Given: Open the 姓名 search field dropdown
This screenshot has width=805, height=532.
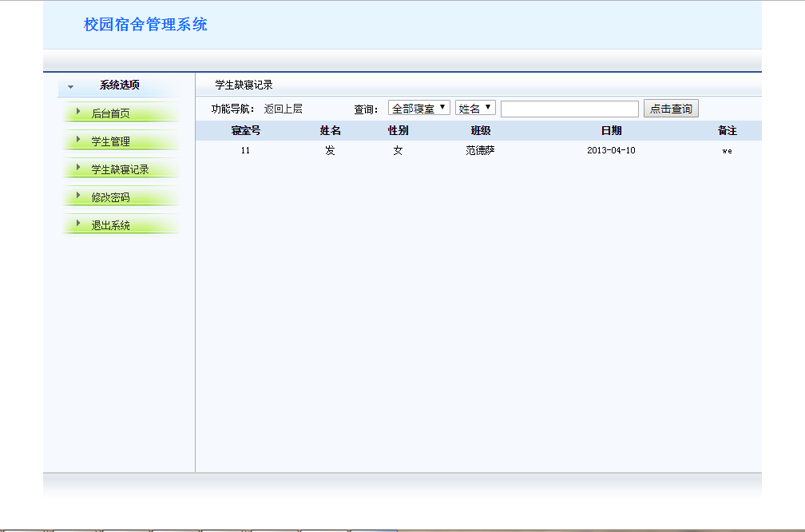Looking at the screenshot, I should pyautogui.click(x=475, y=108).
